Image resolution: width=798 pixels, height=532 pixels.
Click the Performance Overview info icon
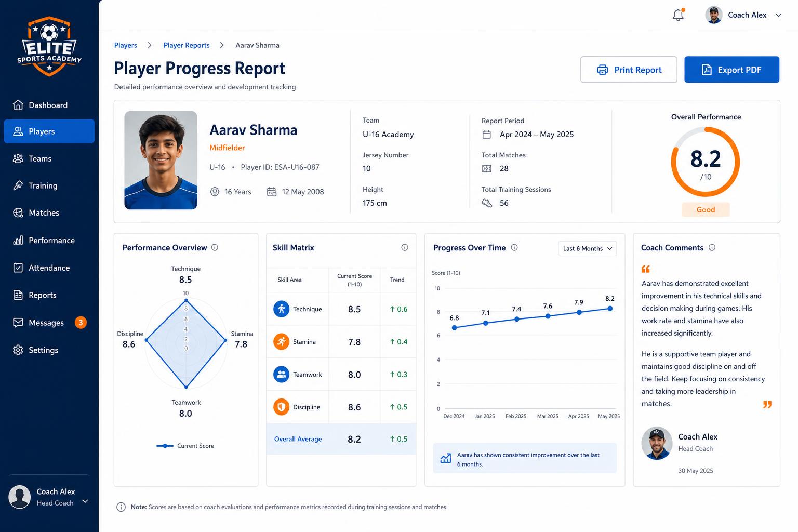[215, 248]
